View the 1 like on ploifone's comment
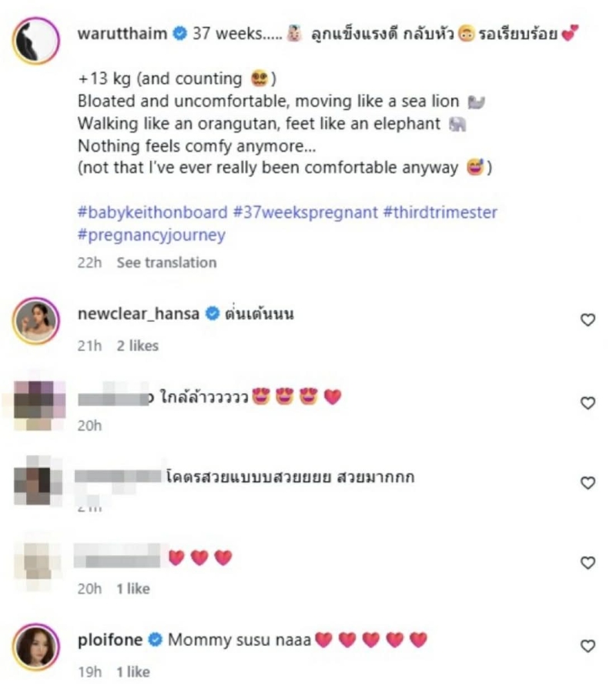This screenshot has width=616, height=689. [x=133, y=671]
